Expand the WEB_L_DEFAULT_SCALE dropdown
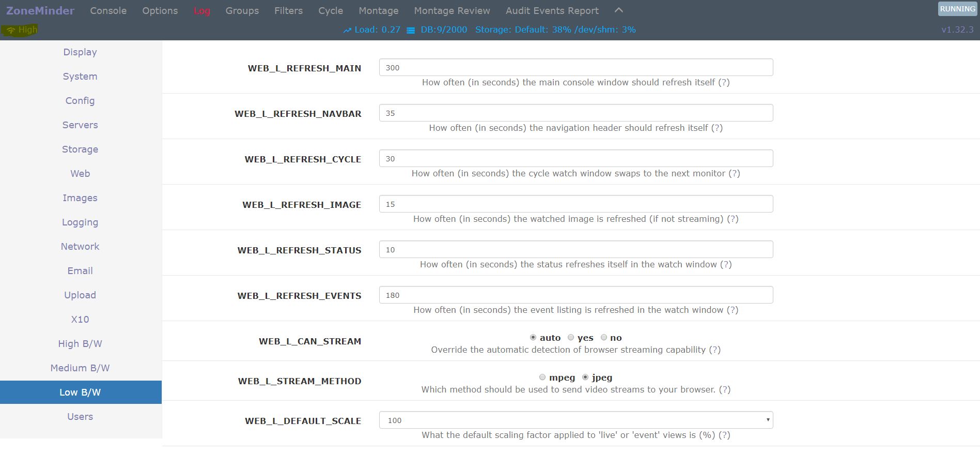This screenshot has height=453, width=980. point(575,420)
